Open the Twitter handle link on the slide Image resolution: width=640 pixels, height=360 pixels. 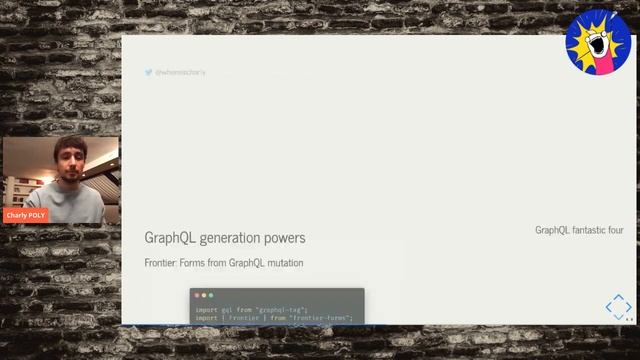[180, 72]
